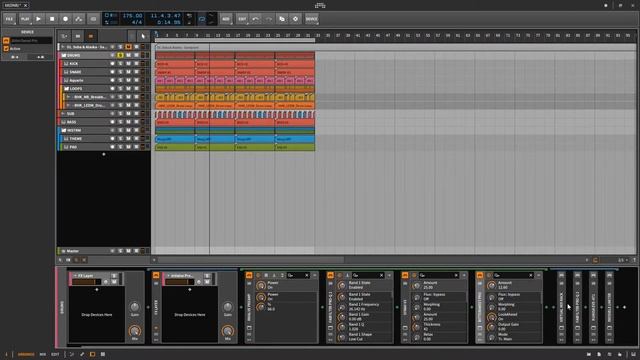This screenshot has width=640, height=360.
Task: Click the first pink clip on the fifth track lane
Action: point(160,80)
